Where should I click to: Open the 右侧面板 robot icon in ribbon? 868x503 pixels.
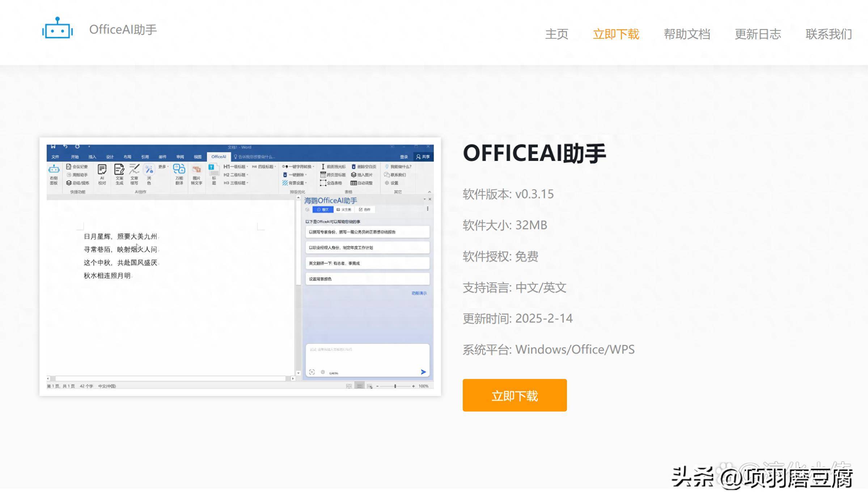click(54, 174)
